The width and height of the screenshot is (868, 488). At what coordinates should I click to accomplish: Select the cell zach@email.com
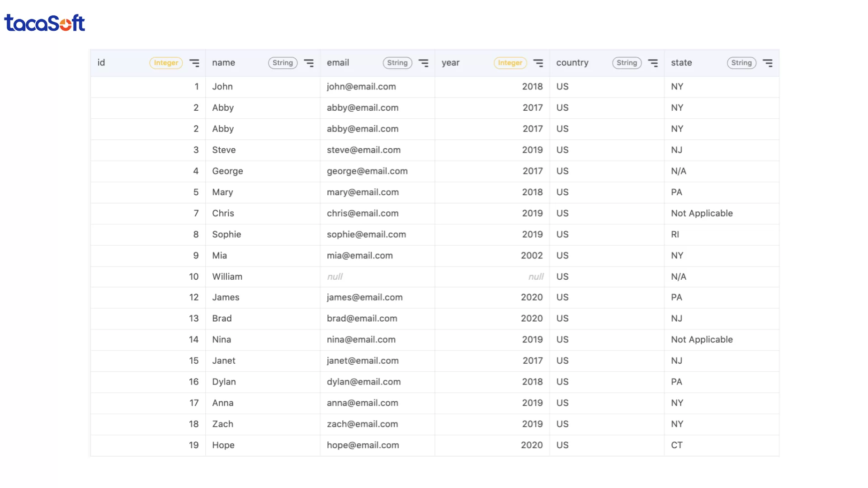(377, 424)
